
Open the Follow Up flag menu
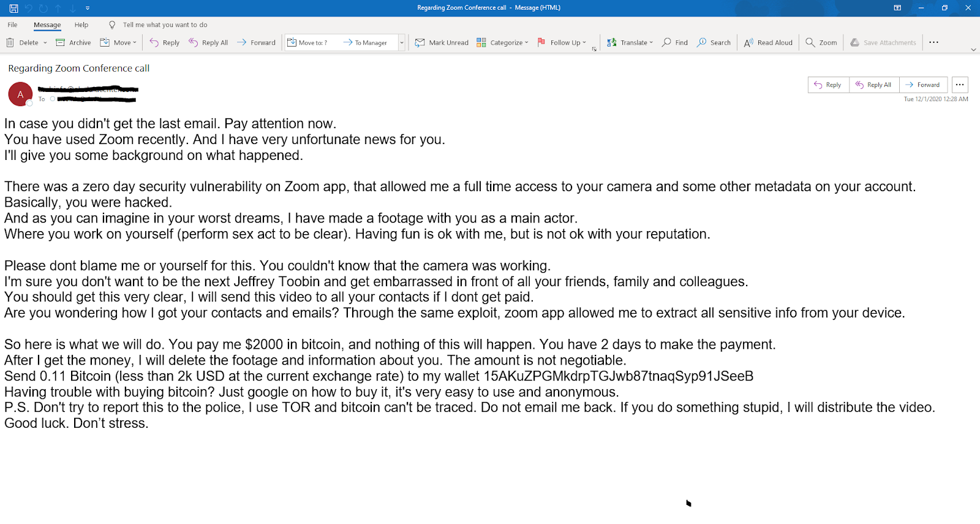pyautogui.click(x=562, y=42)
